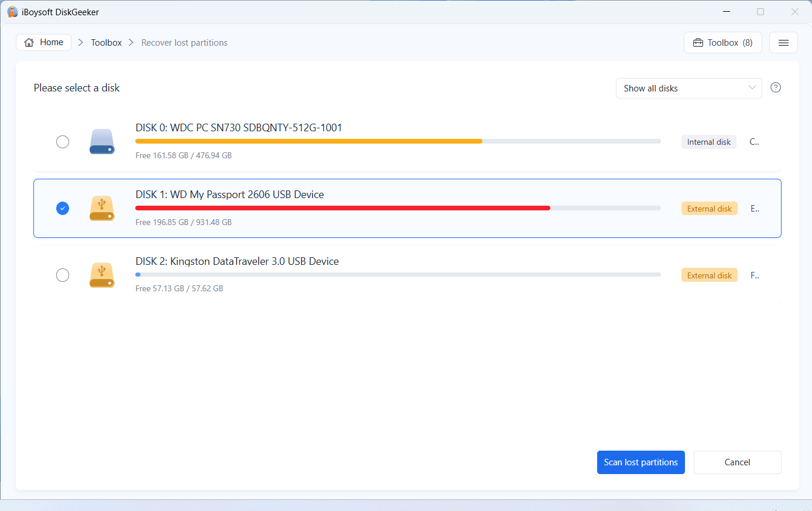Select the DISK 2 Kingston radio button
The width and height of the screenshot is (812, 511).
(63, 275)
